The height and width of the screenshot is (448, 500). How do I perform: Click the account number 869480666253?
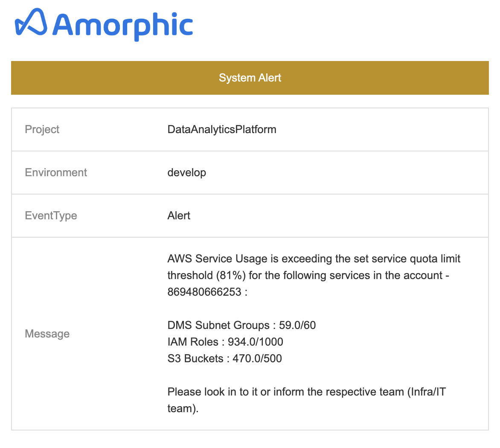point(204,292)
